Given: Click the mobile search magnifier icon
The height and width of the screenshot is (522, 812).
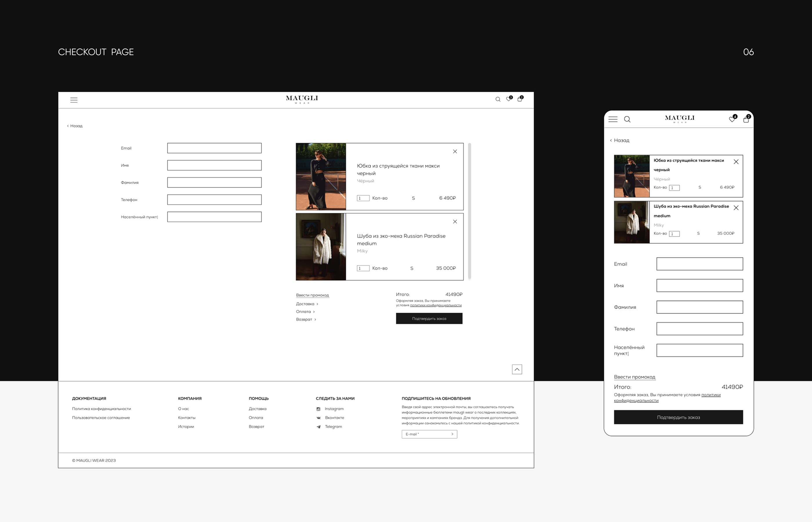Looking at the screenshot, I should click(x=627, y=119).
